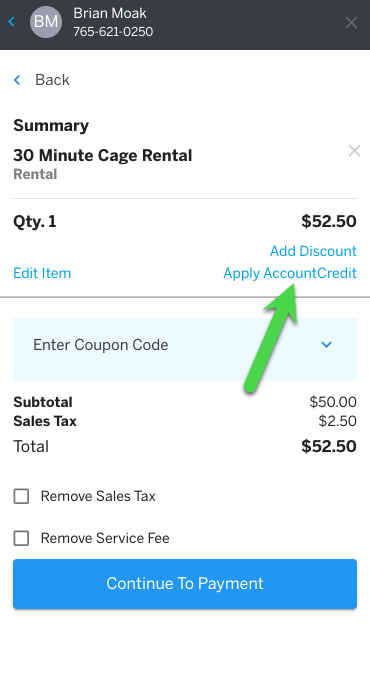This screenshot has height=685, width=370.
Task: Select the Brian Moak customer name
Action: (x=110, y=13)
